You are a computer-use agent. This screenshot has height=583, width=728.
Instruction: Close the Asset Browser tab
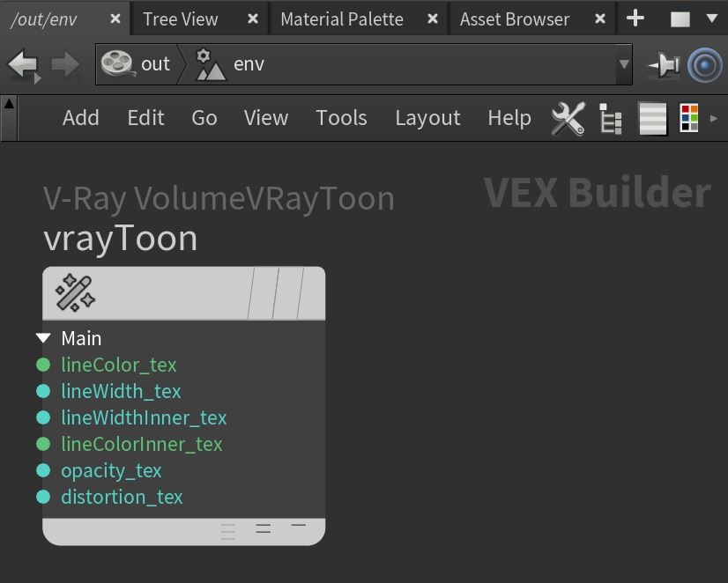[600, 18]
